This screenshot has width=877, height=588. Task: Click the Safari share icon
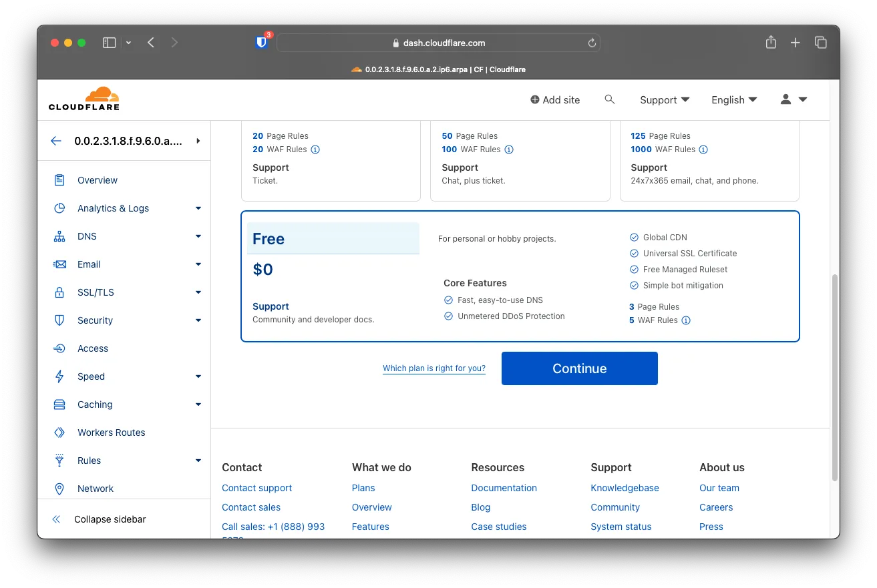(x=771, y=42)
